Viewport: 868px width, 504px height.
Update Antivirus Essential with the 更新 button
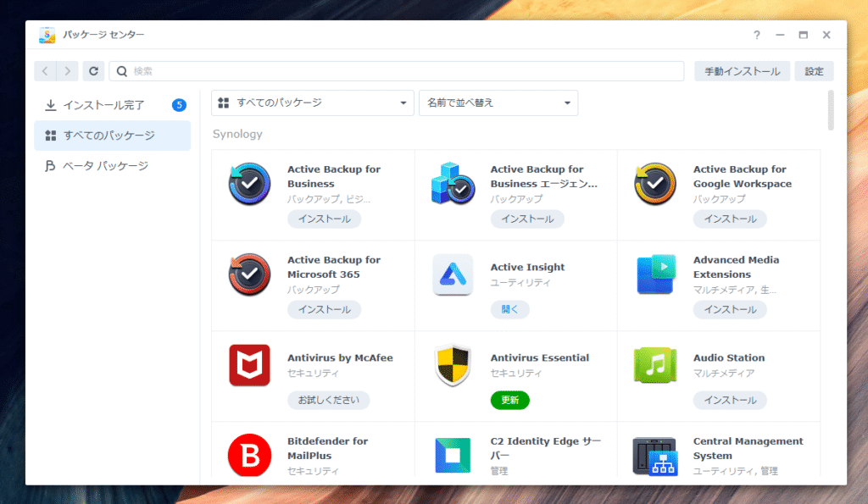509,401
